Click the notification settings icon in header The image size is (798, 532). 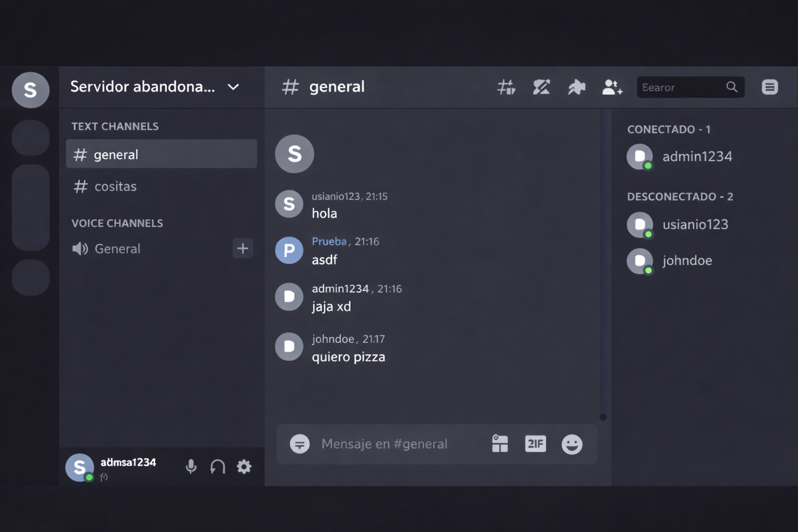point(541,87)
